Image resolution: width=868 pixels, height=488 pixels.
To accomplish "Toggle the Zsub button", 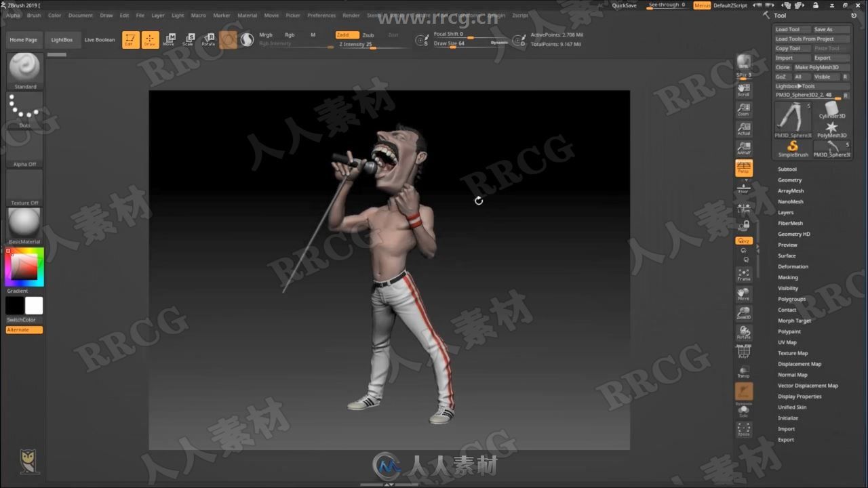I will click(368, 35).
